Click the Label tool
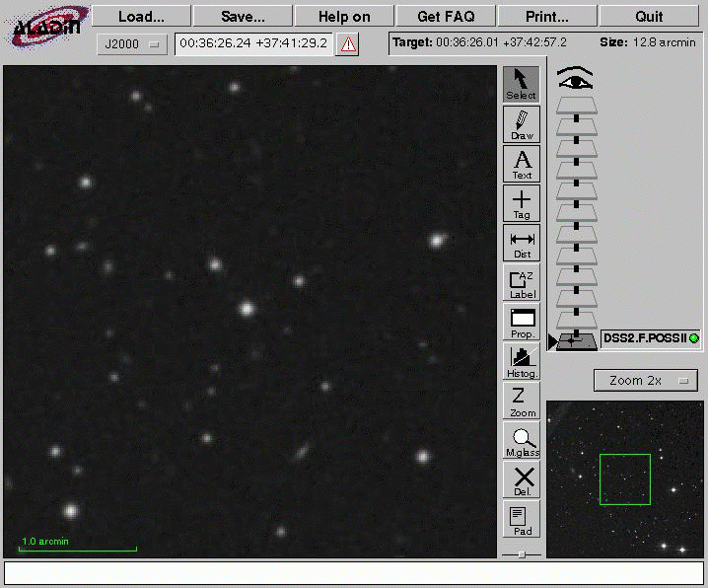The height and width of the screenshot is (588, 708). (x=522, y=283)
